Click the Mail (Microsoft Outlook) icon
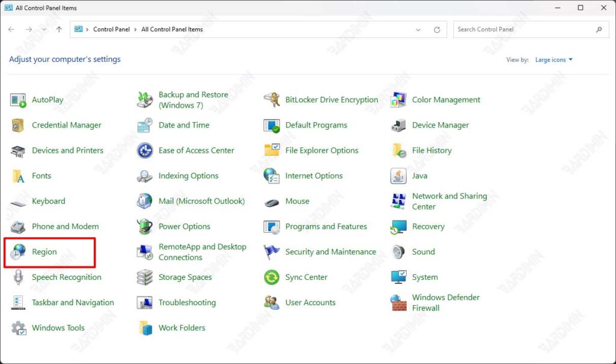This screenshot has height=364, width=616. tap(144, 202)
